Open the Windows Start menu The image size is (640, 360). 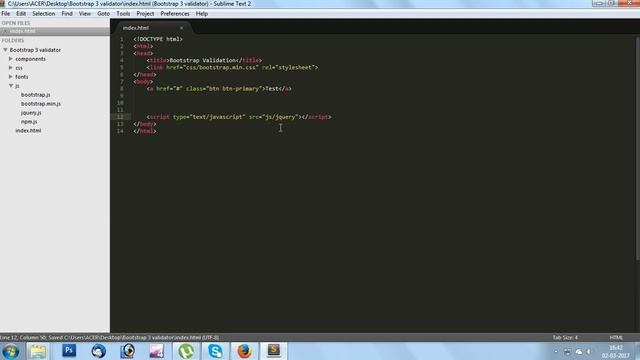click(11, 351)
